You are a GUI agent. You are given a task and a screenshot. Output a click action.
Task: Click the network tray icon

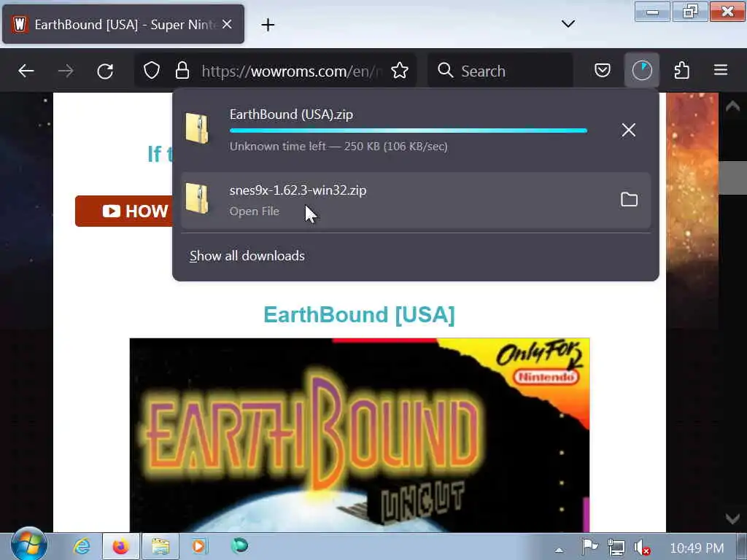(x=616, y=548)
